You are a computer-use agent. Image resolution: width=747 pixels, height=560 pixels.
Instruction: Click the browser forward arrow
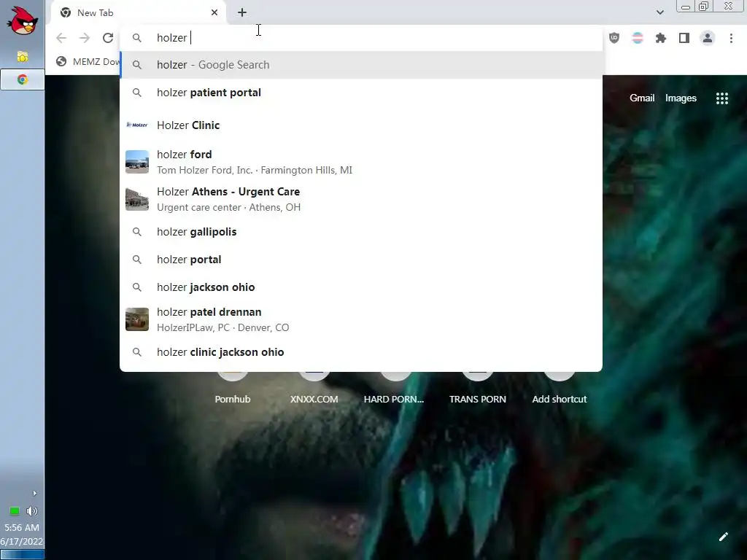(x=85, y=38)
